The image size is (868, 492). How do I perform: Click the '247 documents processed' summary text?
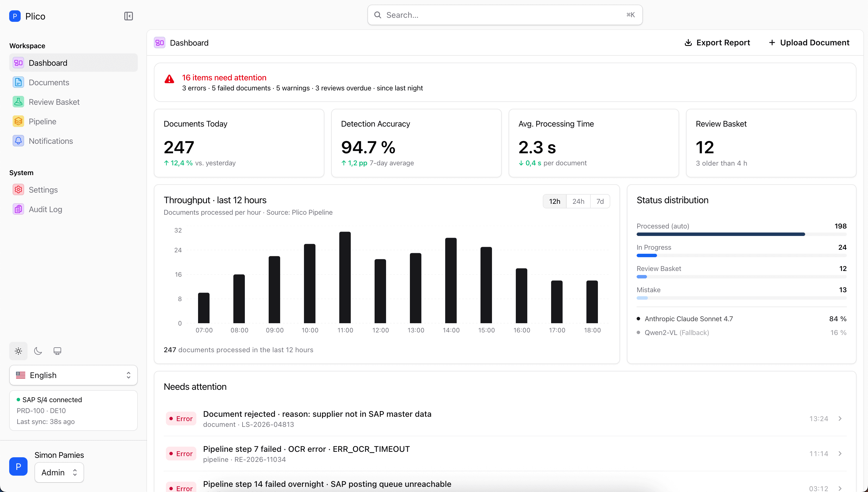[238, 350]
